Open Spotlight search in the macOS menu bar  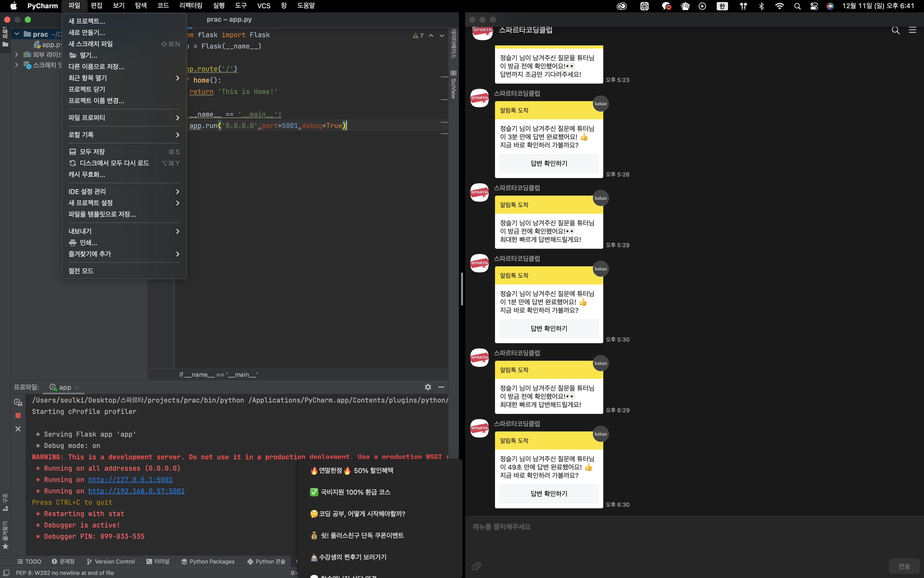797,6
